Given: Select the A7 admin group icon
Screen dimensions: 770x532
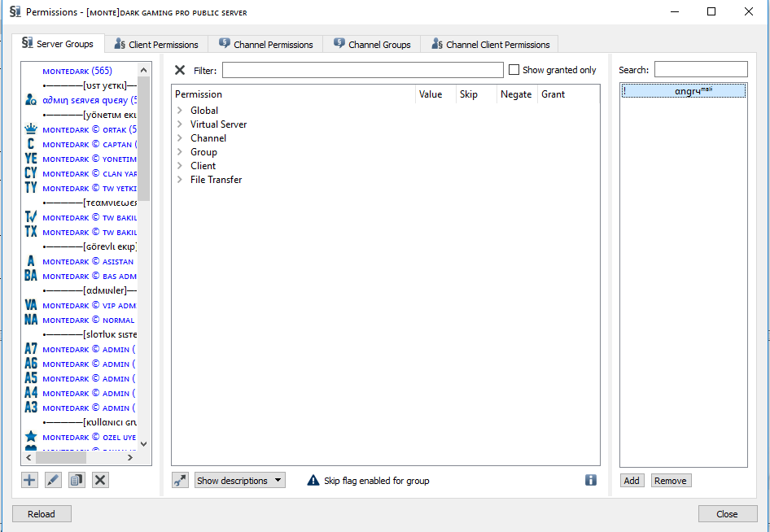Looking at the screenshot, I should click(x=31, y=350).
